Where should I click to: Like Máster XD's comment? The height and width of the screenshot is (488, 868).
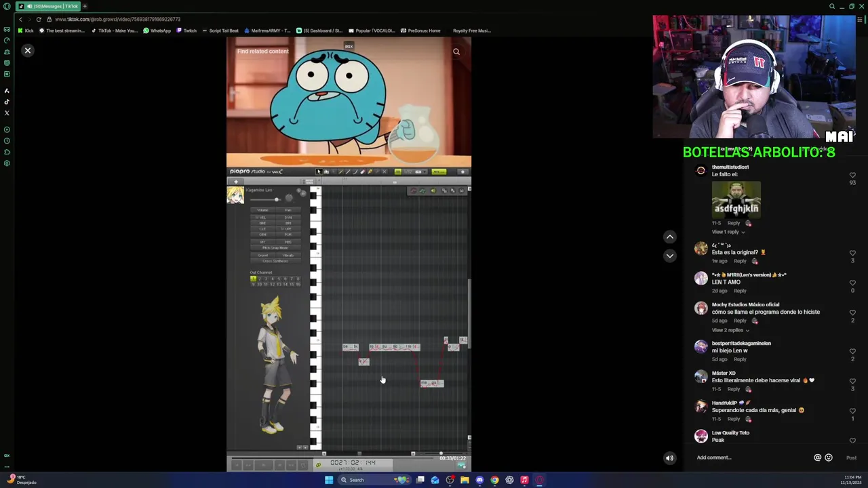point(852,381)
